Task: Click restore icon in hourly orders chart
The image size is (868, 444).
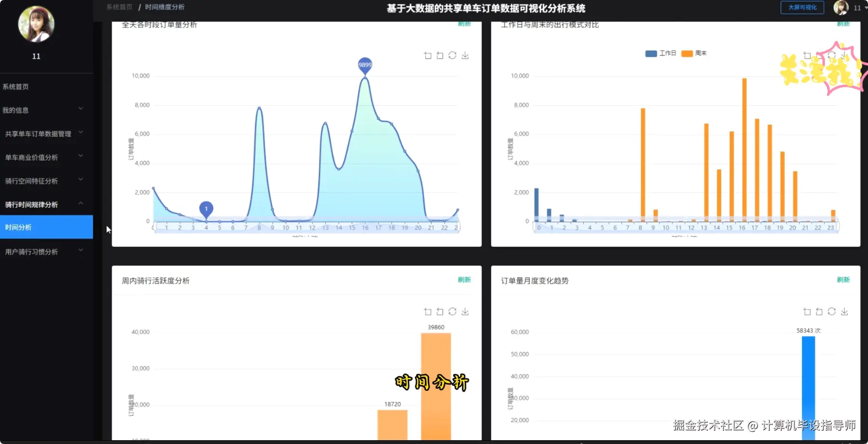Action: [x=452, y=55]
